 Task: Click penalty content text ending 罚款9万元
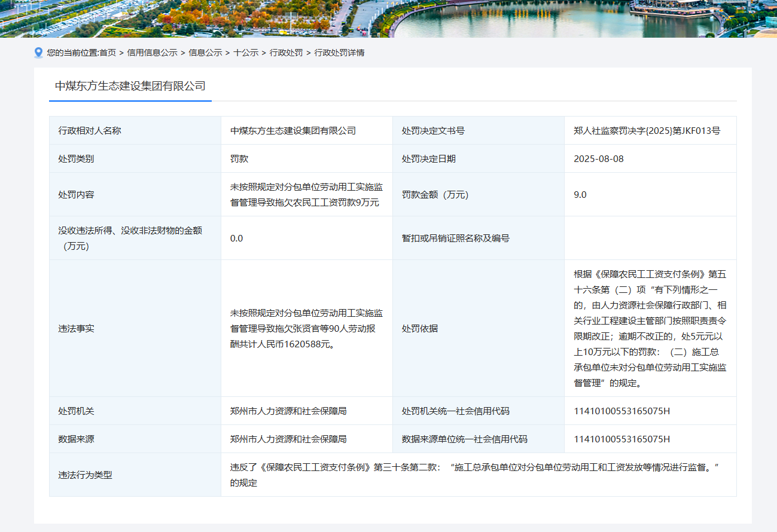(x=307, y=194)
